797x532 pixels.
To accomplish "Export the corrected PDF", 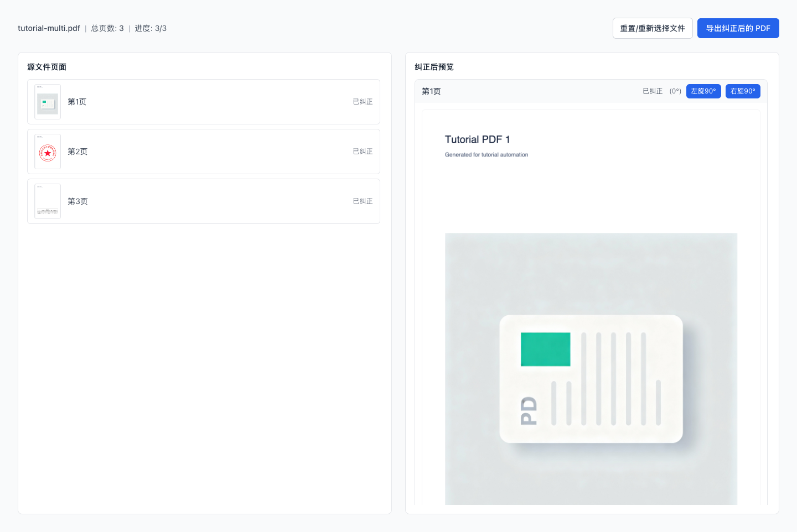I will [x=738, y=28].
